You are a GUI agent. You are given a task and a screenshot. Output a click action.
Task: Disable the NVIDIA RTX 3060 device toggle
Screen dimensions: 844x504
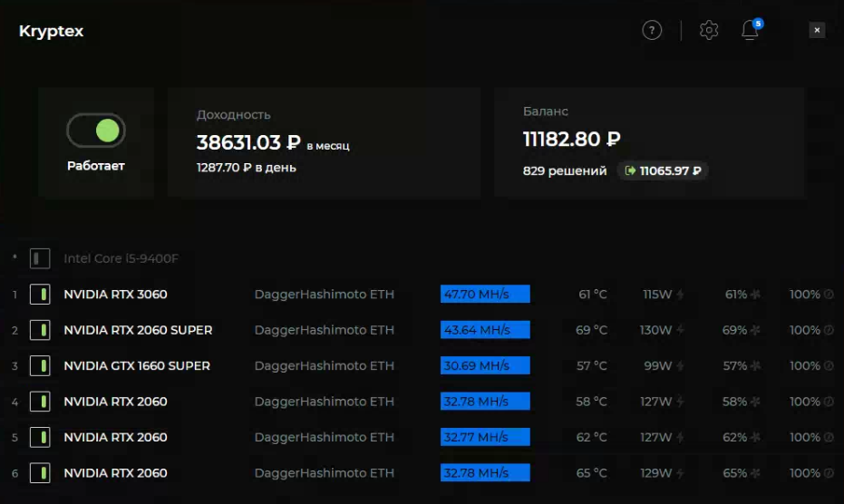[40, 295]
